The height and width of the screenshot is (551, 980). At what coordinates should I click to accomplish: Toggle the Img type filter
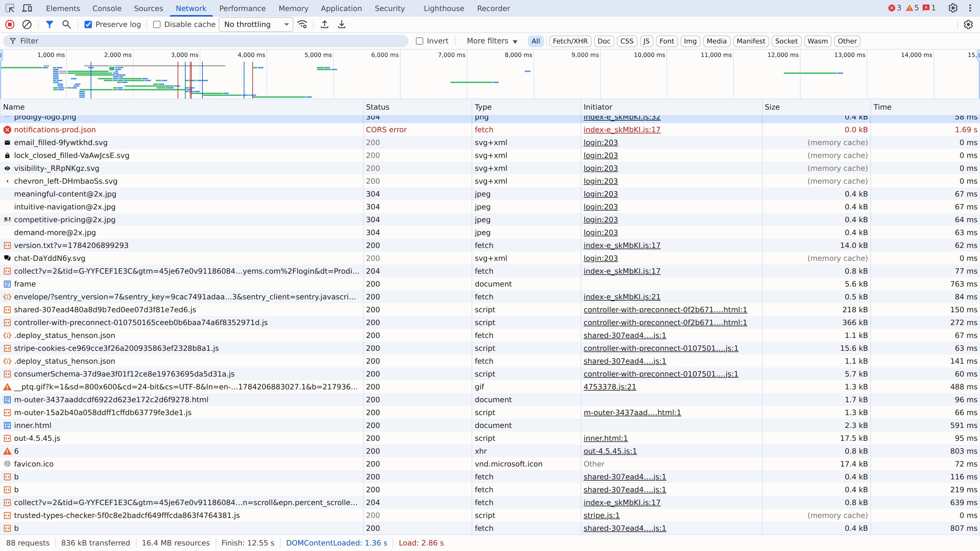[x=690, y=41]
